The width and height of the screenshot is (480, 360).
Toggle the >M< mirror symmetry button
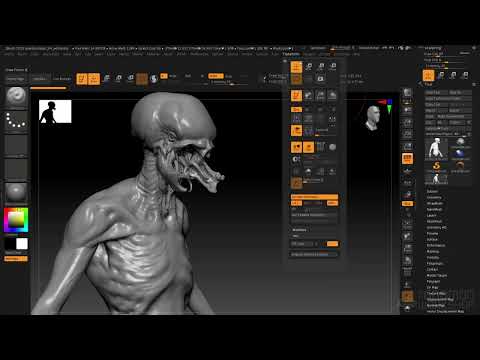pyautogui.click(x=332, y=203)
